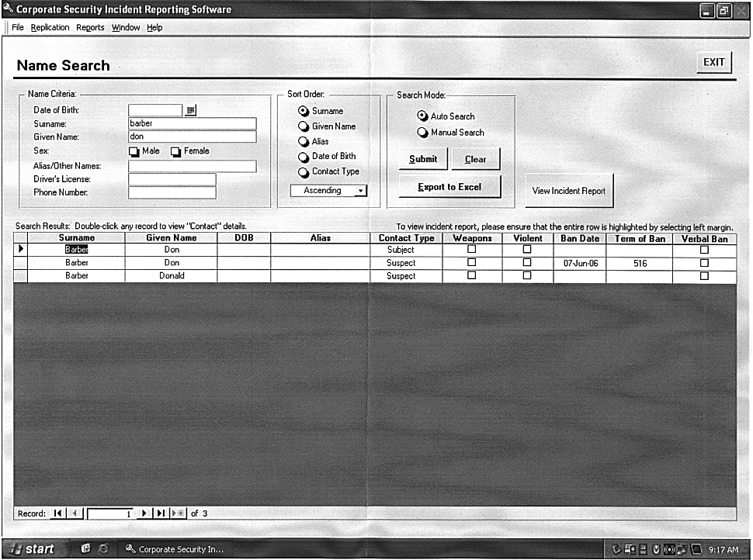Go to last record navigation button

click(161, 513)
